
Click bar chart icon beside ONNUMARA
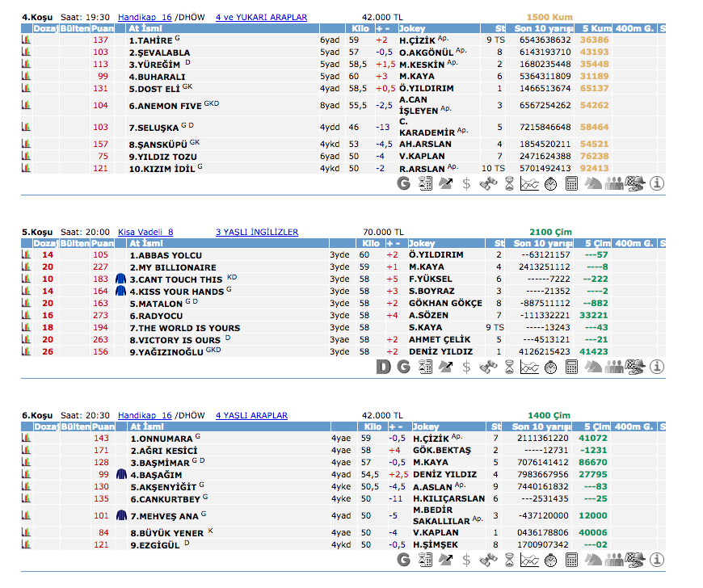click(26, 439)
